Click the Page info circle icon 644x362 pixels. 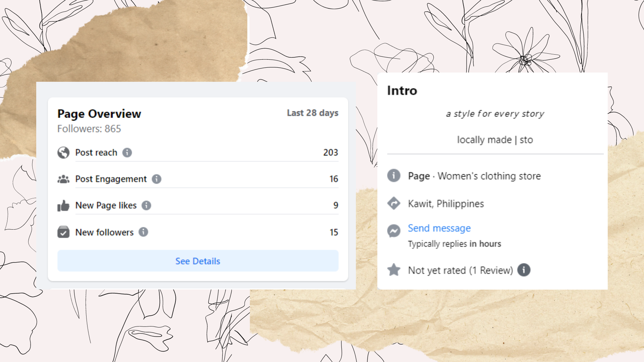coord(394,175)
